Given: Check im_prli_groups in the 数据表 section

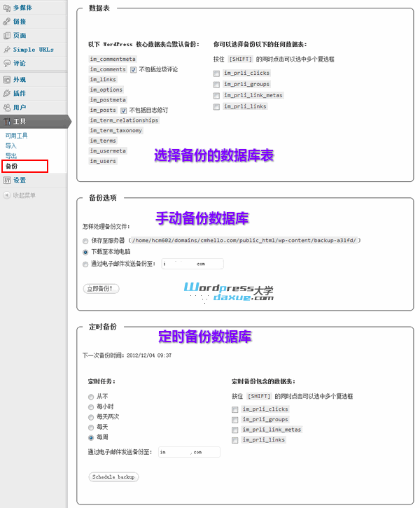Looking at the screenshot, I should [216, 85].
